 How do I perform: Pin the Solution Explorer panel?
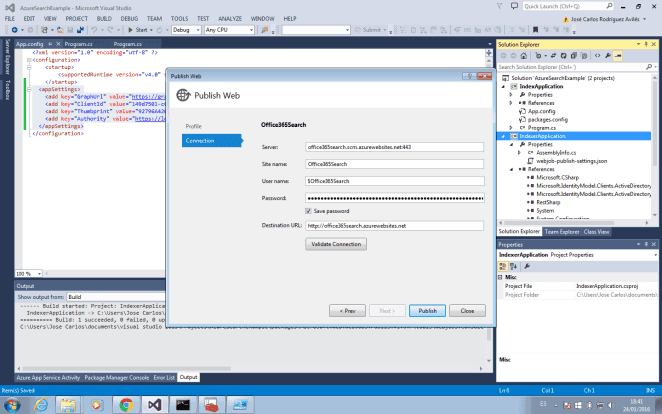click(646, 44)
